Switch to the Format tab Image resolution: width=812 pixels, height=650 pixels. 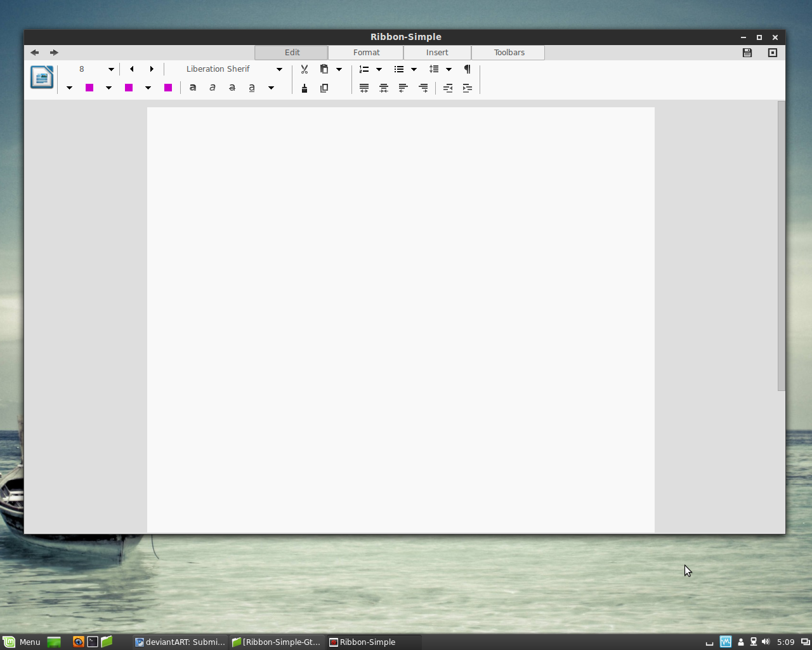(x=366, y=53)
